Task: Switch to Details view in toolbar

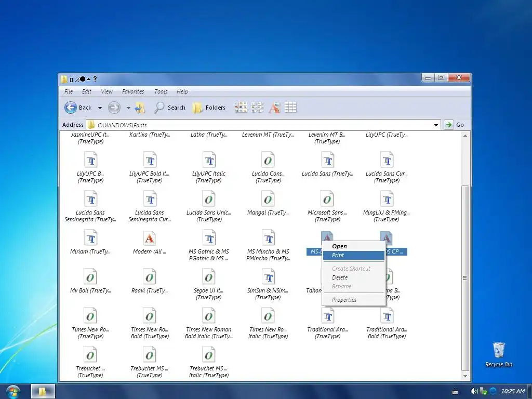Action: 290,107
